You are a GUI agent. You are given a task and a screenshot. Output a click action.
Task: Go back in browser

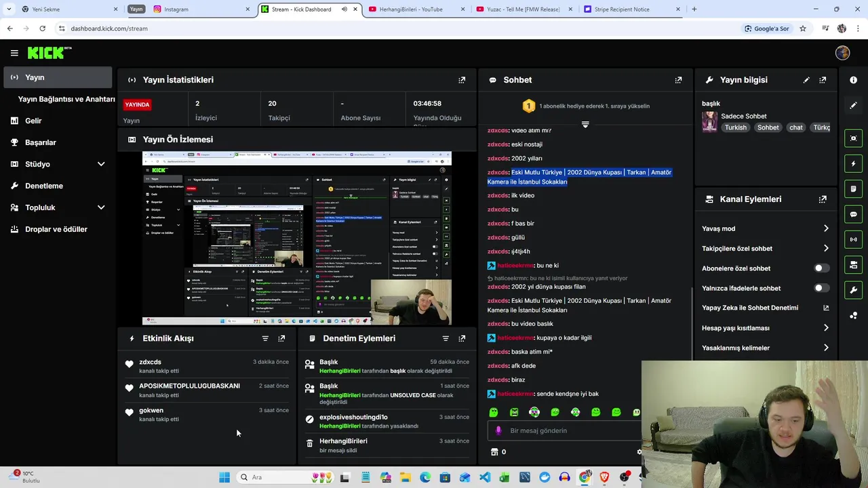[9, 28]
